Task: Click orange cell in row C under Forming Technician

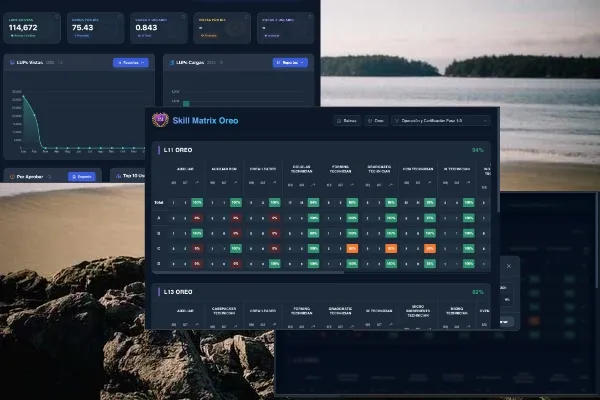Action: tap(352, 248)
